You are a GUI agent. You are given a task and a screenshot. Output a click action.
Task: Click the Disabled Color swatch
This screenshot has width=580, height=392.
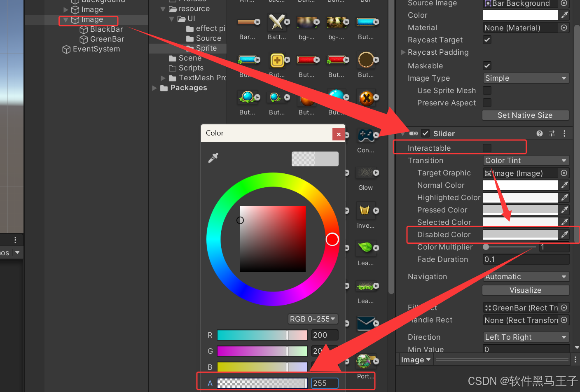(x=521, y=235)
